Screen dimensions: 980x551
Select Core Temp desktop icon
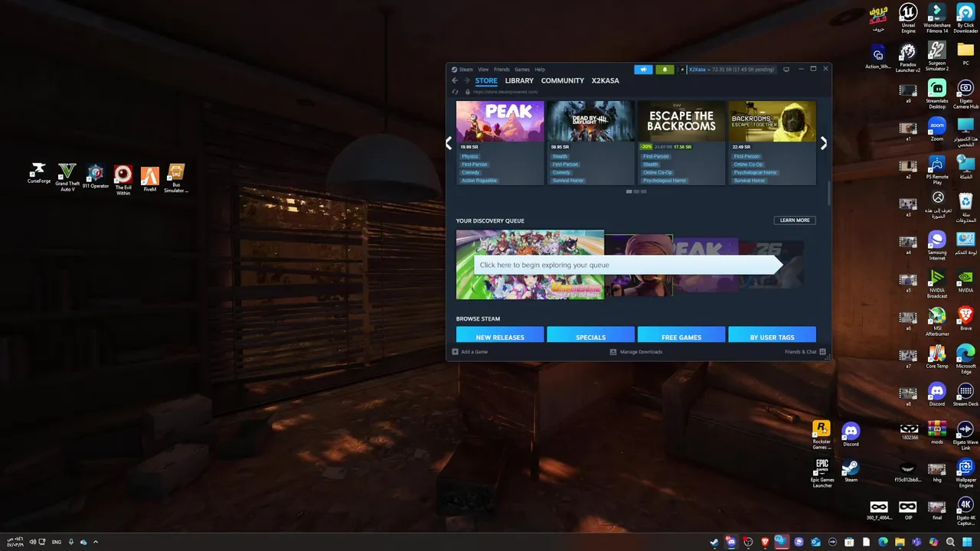point(937,356)
